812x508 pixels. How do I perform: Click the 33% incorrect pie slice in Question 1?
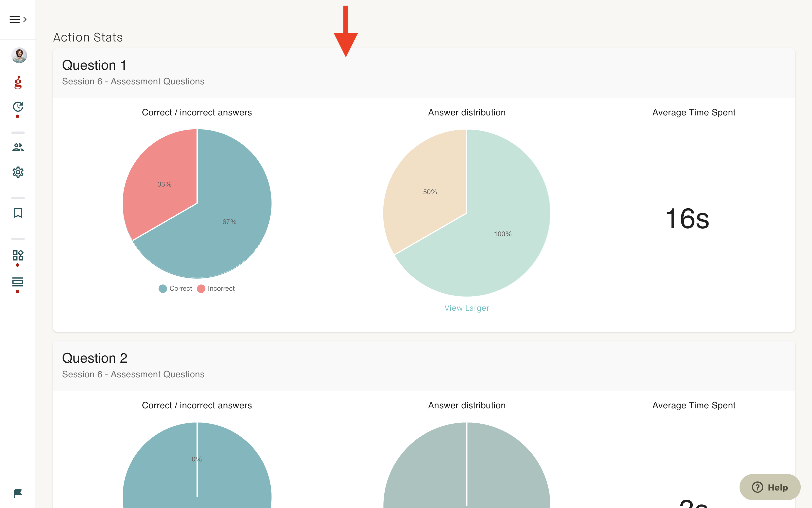click(164, 184)
